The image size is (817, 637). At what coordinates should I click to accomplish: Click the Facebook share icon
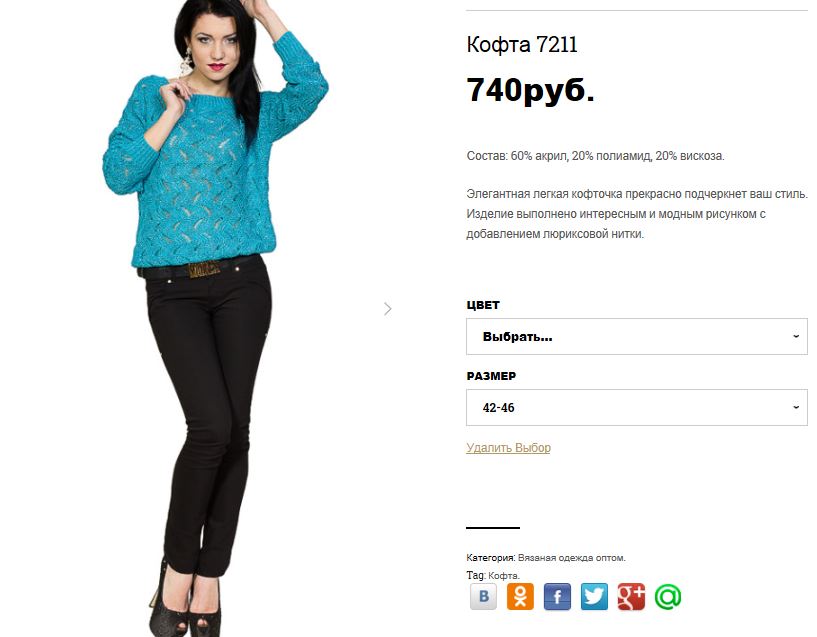click(557, 596)
